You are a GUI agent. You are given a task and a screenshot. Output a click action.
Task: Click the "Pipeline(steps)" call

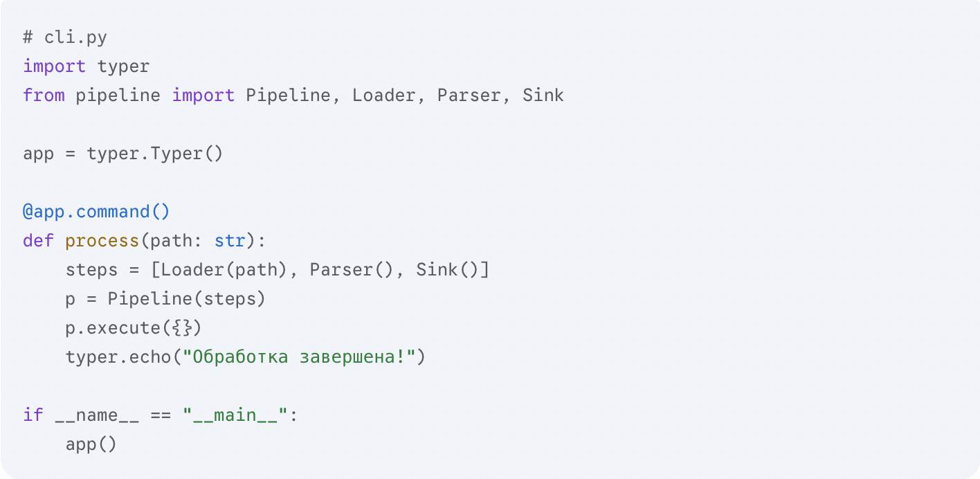tap(186, 299)
